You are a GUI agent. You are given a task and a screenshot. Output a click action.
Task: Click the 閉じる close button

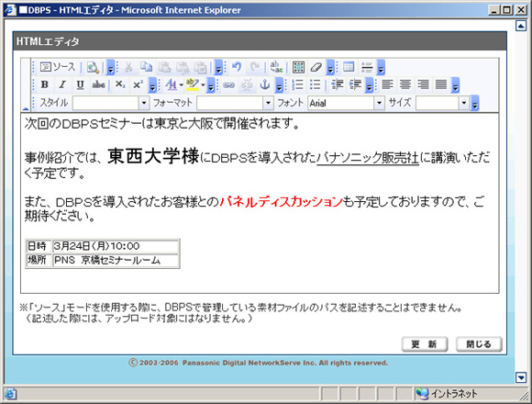(x=479, y=344)
